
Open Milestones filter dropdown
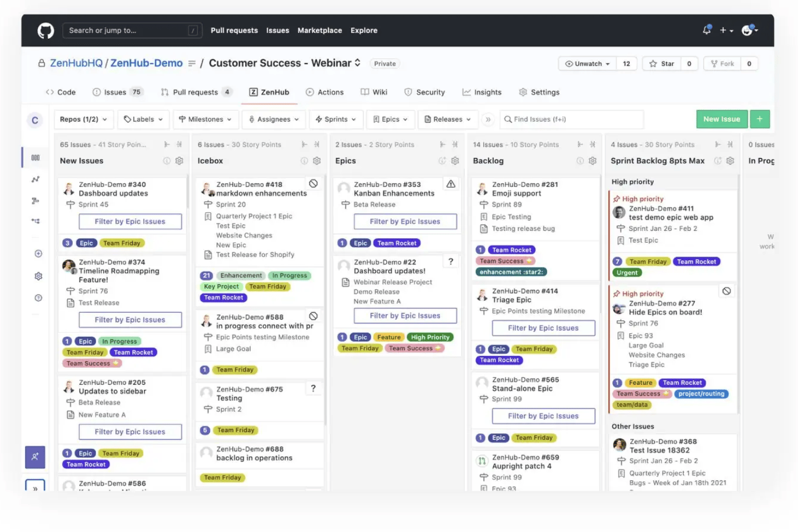[205, 119]
